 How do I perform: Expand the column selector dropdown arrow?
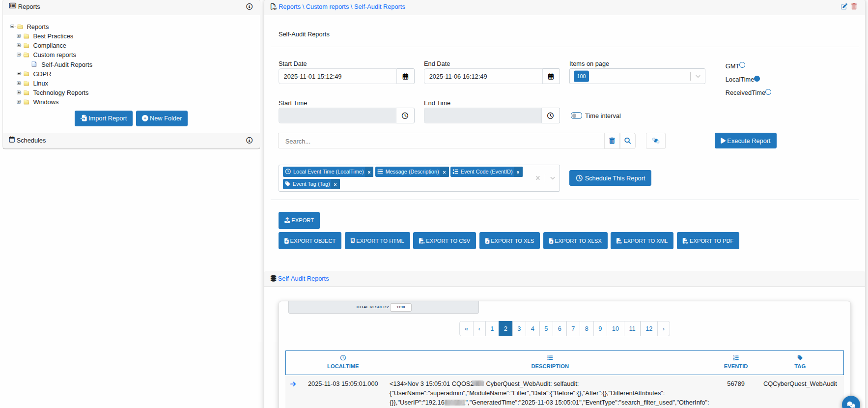553,178
